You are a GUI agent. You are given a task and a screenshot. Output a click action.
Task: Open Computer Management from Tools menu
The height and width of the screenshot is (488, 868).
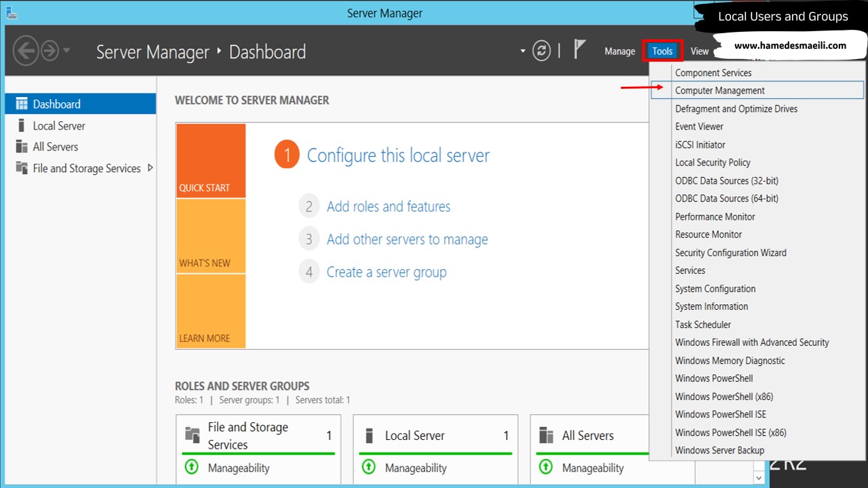point(757,91)
